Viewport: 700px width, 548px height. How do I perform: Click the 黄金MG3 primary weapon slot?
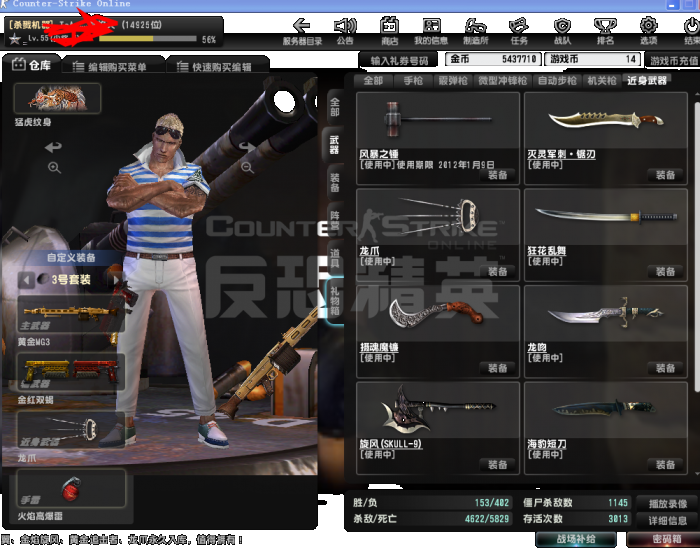click(71, 314)
